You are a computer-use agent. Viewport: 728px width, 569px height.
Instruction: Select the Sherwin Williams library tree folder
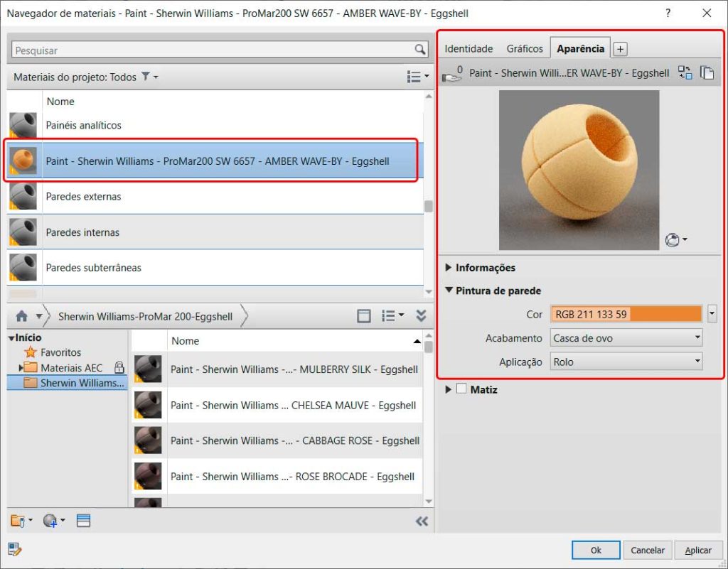(68, 383)
